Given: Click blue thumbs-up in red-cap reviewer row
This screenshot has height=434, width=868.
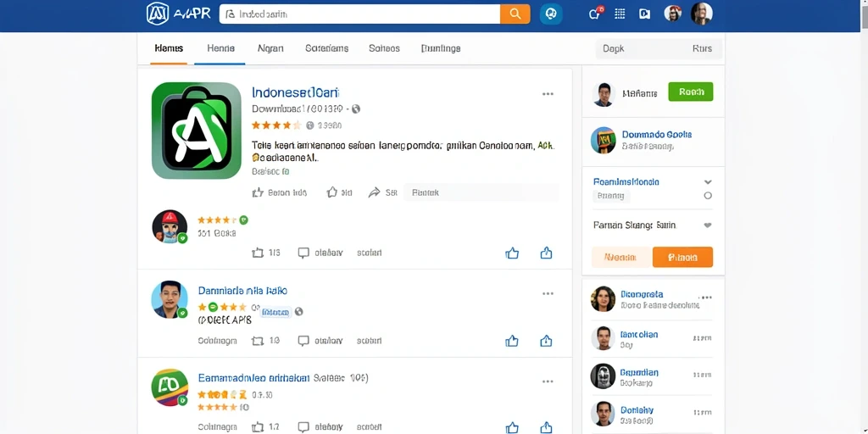Looking at the screenshot, I should (512, 253).
